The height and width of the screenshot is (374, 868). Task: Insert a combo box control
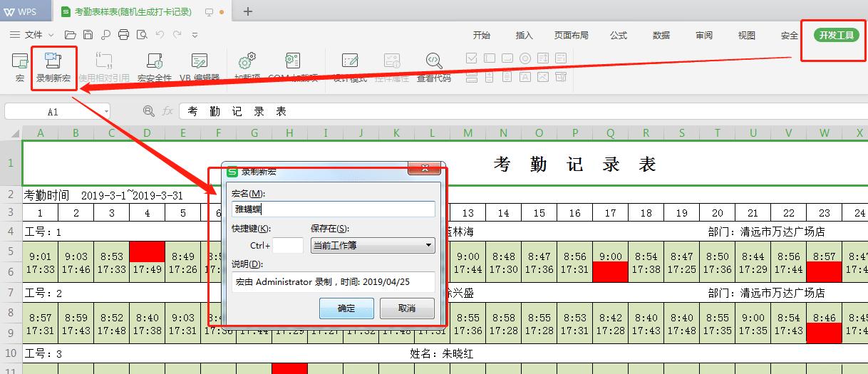(x=561, y=58)
